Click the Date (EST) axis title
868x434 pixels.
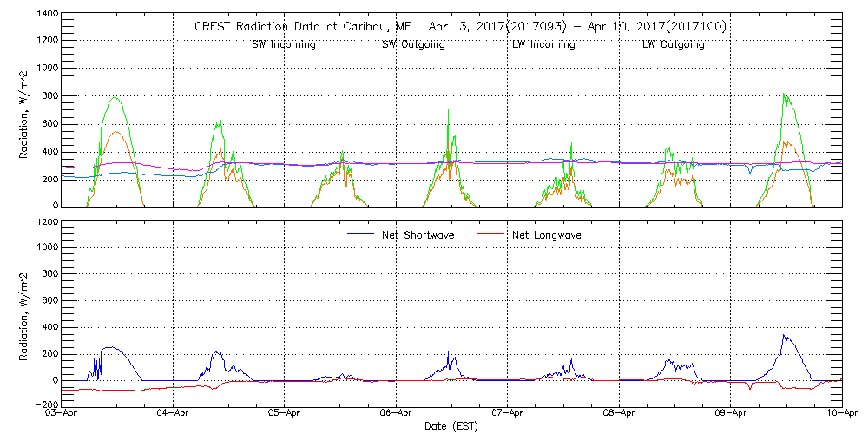(451, 427)
